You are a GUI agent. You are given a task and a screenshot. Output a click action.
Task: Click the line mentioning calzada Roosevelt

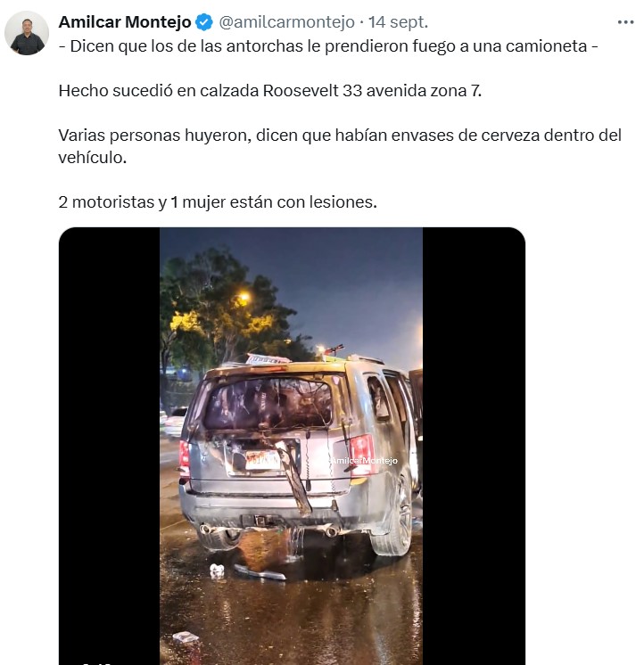pos(269,91)
